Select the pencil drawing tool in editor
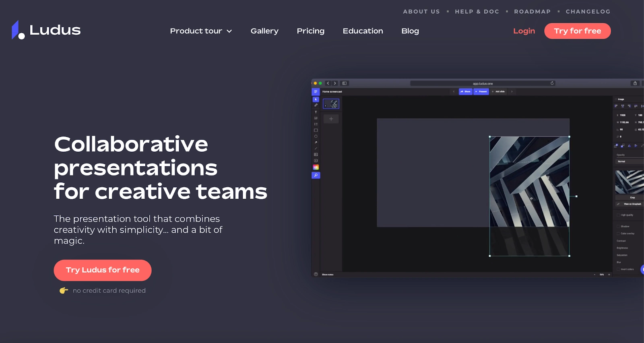 (x=316, y=105)
